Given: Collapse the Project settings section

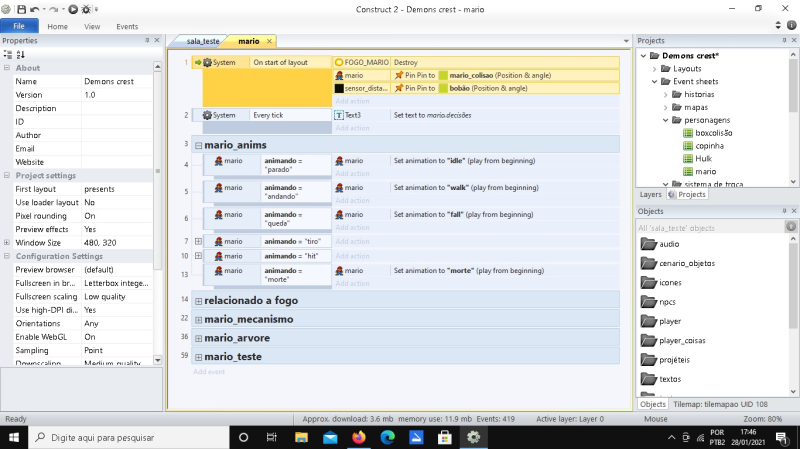Looking at the screenshot, I should click(7, 175).
